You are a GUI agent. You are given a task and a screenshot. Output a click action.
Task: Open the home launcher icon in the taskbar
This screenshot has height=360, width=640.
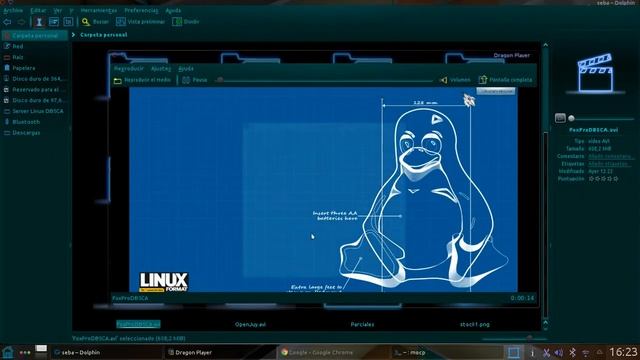click(x=8, y=352)
